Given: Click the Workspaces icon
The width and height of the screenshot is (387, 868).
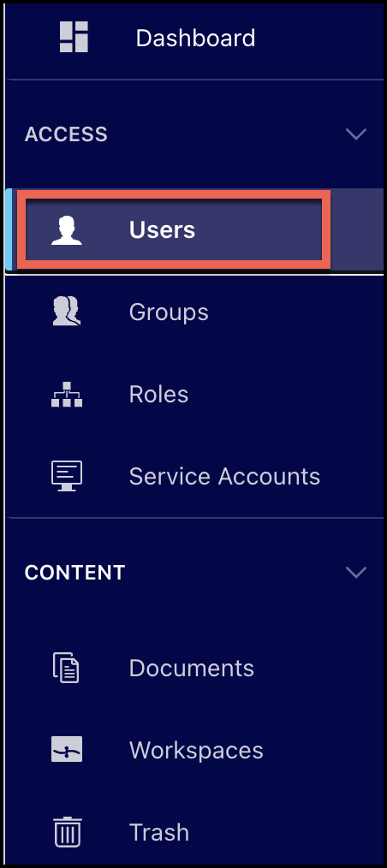Looking at the screenshot, I should pos(67,750).
